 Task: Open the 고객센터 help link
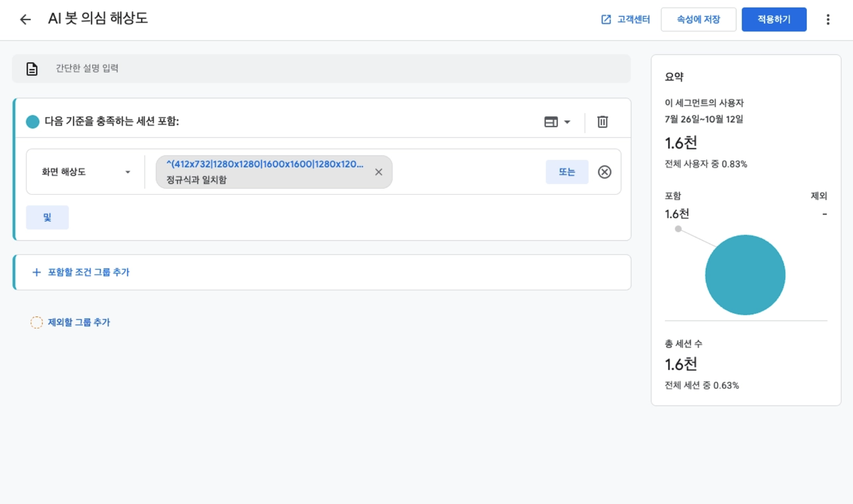point(625,20)
